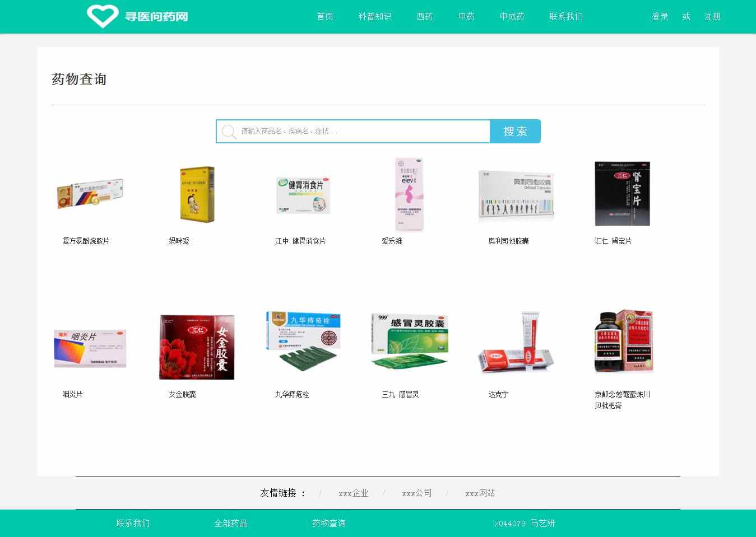Open the 女金胶囊 product image

[x=197, y=347]
